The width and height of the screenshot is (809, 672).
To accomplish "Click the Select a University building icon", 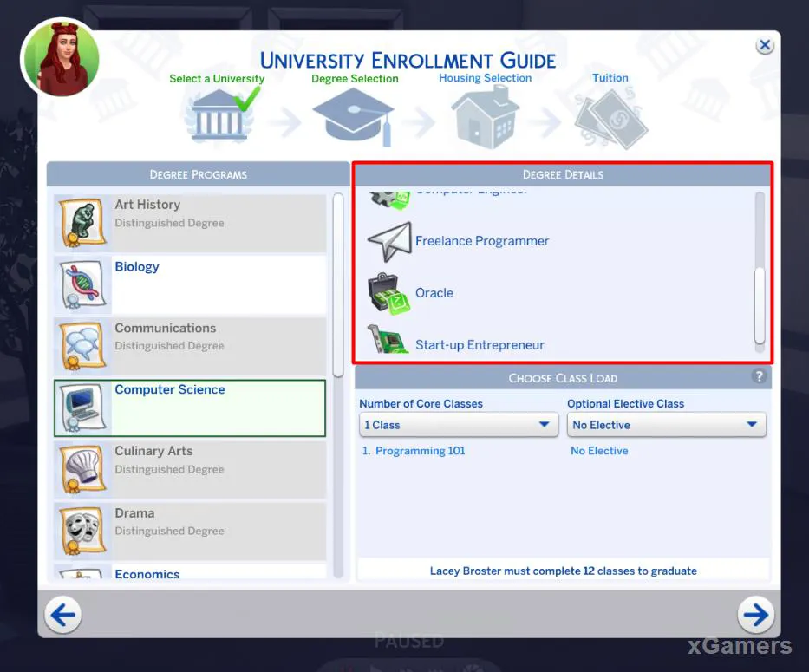I will pyautogui.click(x=219, y=115).
